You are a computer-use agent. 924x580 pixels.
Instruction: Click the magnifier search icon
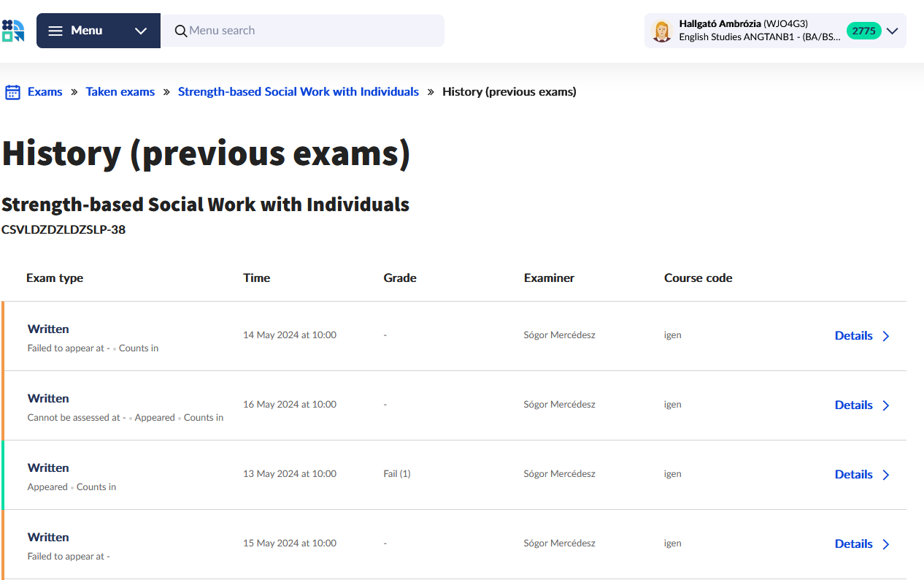coord(181,31)
